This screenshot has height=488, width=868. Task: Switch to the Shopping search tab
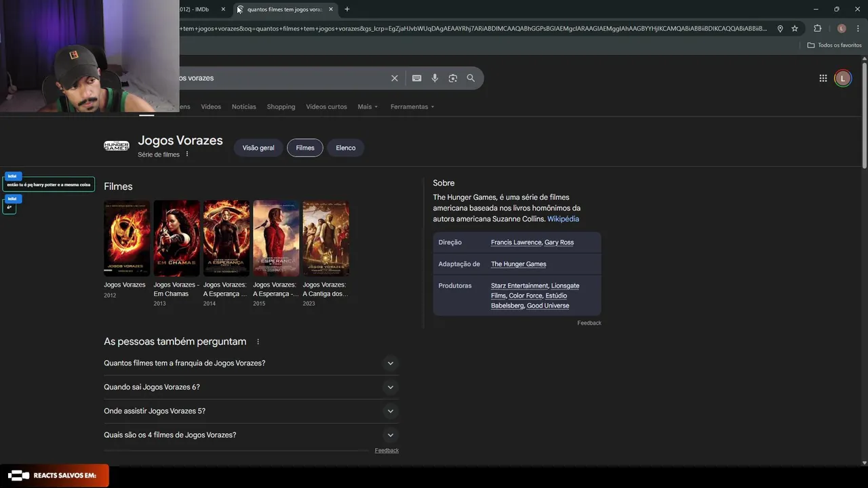pyautogui.click(x=281, y=106)
